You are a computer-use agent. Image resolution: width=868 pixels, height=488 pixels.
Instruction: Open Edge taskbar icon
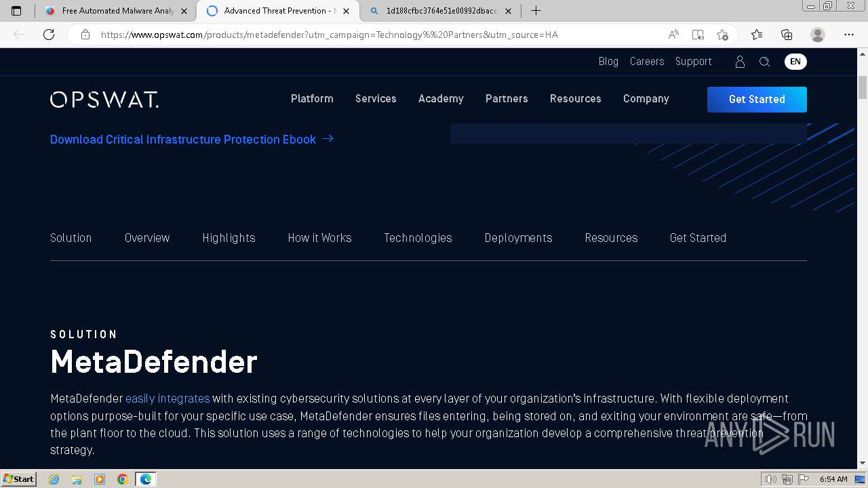145,479
